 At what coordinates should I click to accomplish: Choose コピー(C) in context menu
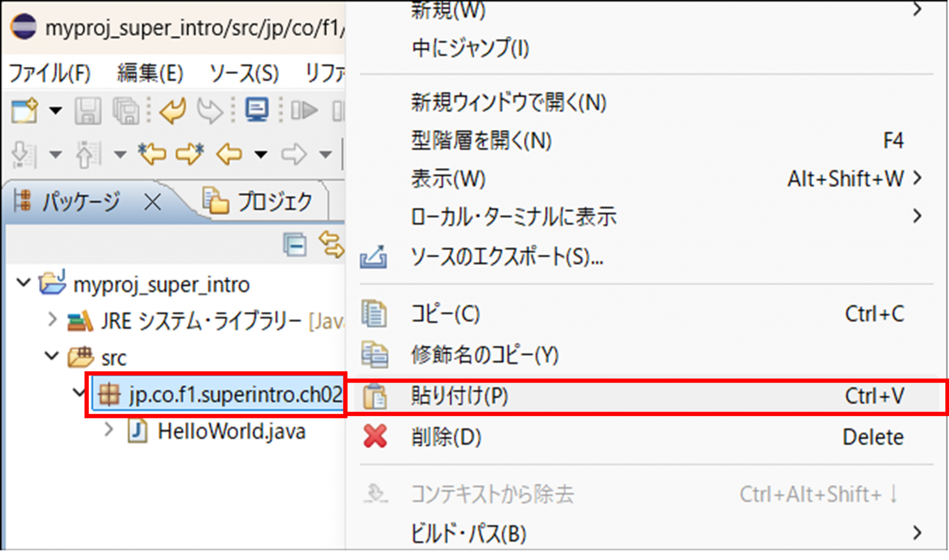pos(445,314)
